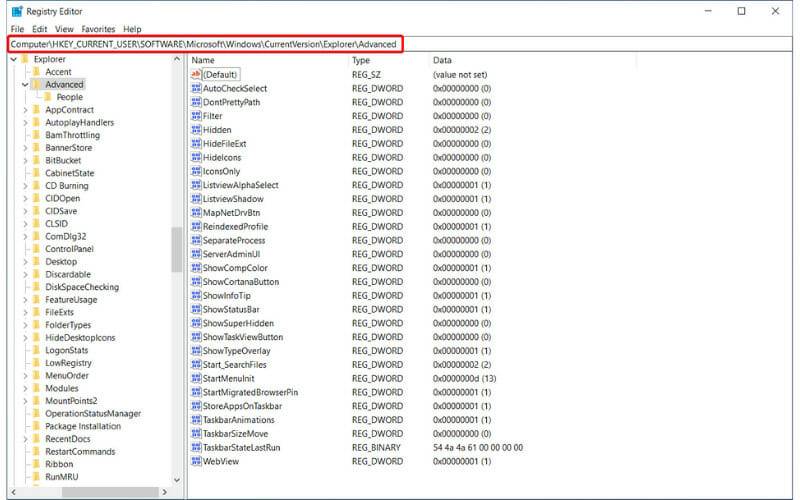Collapse the Explorer tree node
Screen dimensions: 800x500
14,59
